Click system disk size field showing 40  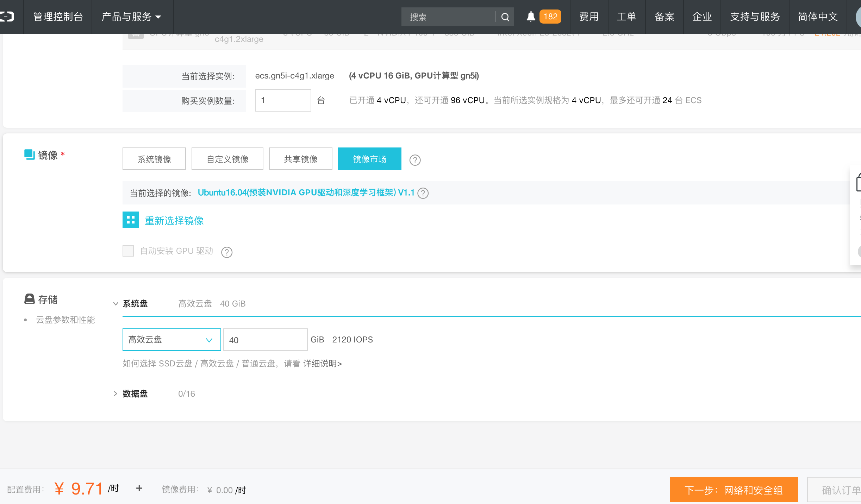(265, 340)
